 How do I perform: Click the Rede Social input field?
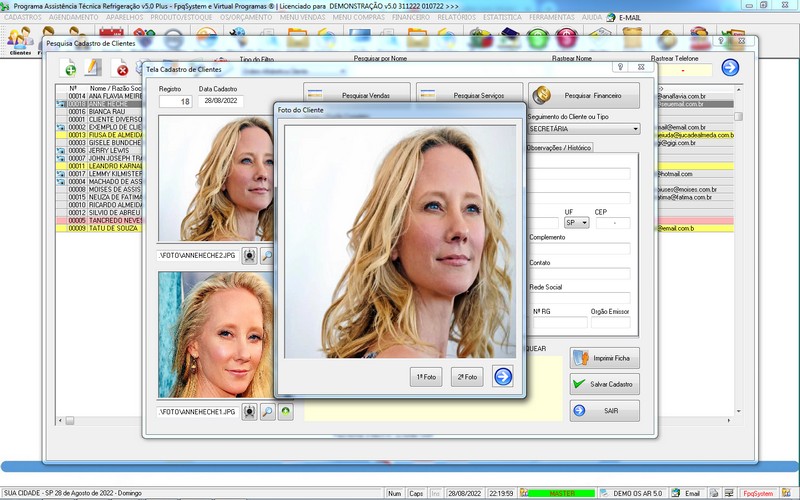pyautogui.click(x=579, y=298)
